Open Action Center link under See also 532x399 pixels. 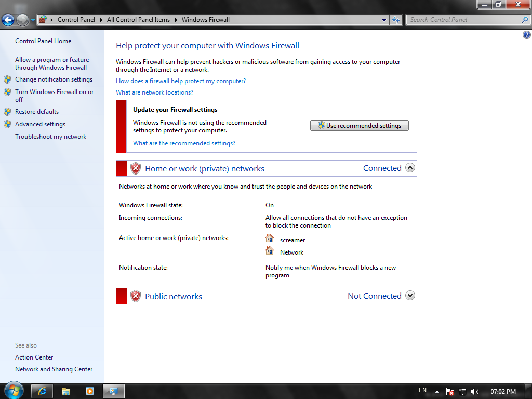pyautogui.click(x=34, y=357)
